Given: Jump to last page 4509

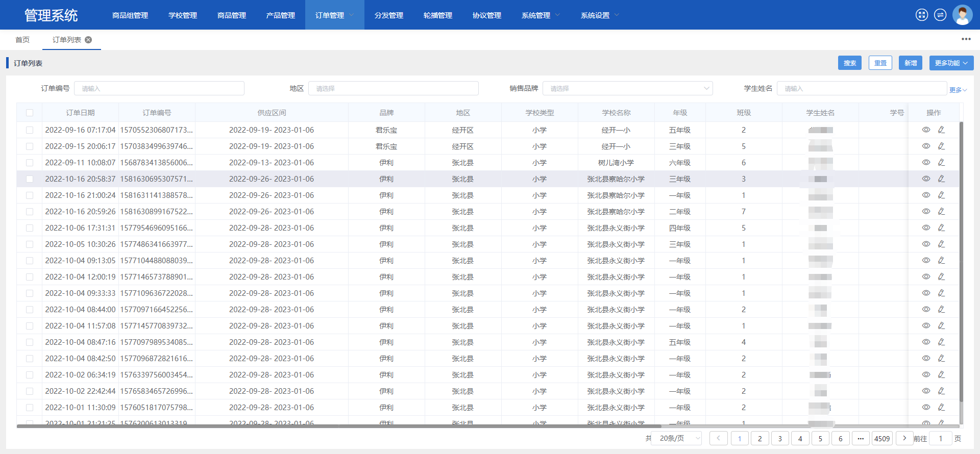Looking at the screenshot, I should [882, 438].
